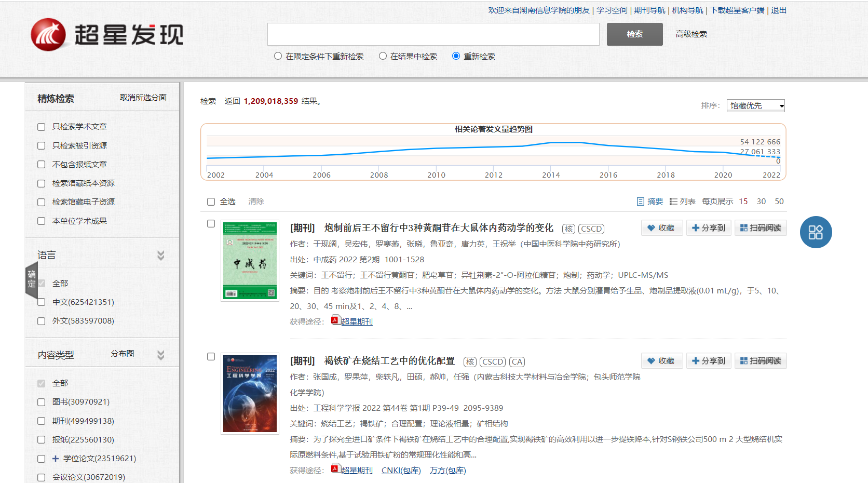Select checkbox of 炮制前后王不留行 result
The height and width of the screenshot is (483, 868).
point(211,224)
